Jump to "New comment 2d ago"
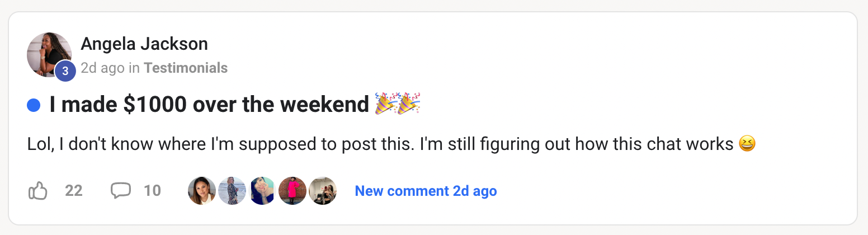The image size is (868, 235). click(x=426, y=191)
